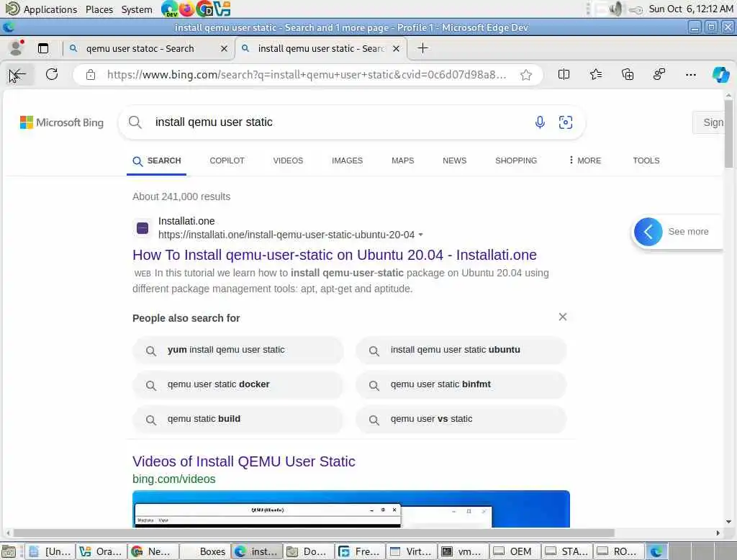
Task: Dismiss People also search for panel
Action: coord(563,317)
